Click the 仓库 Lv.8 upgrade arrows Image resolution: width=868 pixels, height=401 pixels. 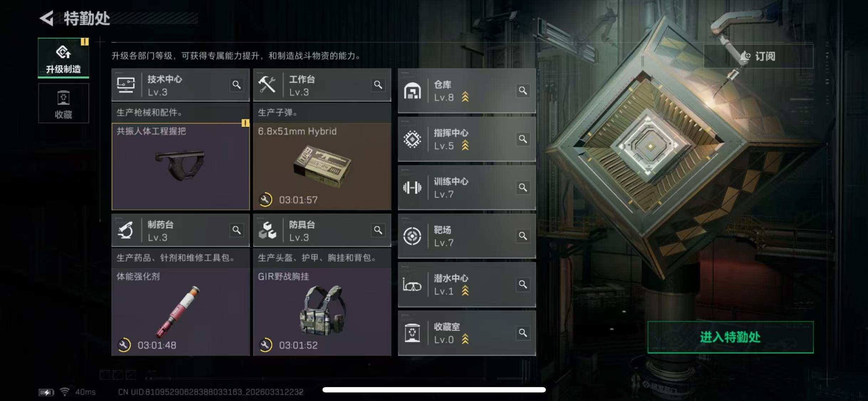coord(465,97)
